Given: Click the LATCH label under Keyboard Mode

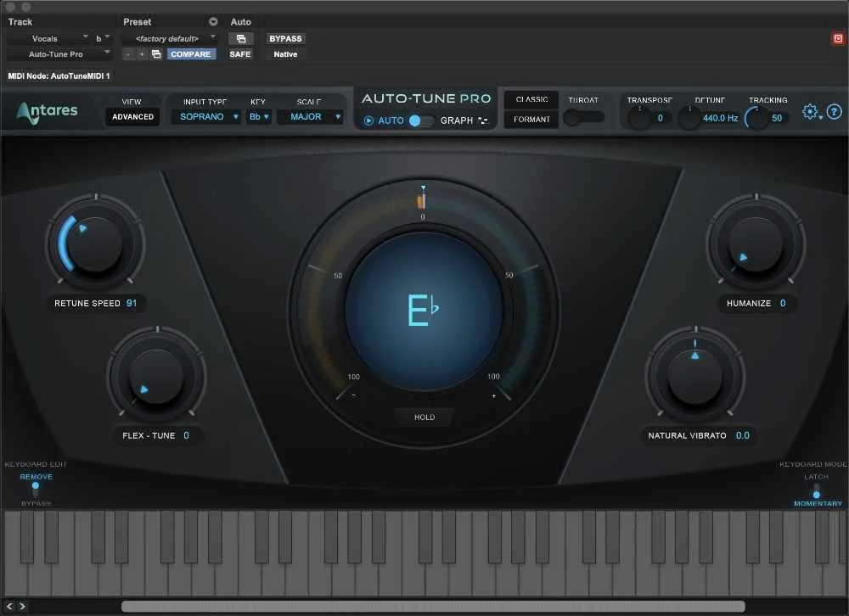Looking at the screenshot, I should (x=816, y=476).
